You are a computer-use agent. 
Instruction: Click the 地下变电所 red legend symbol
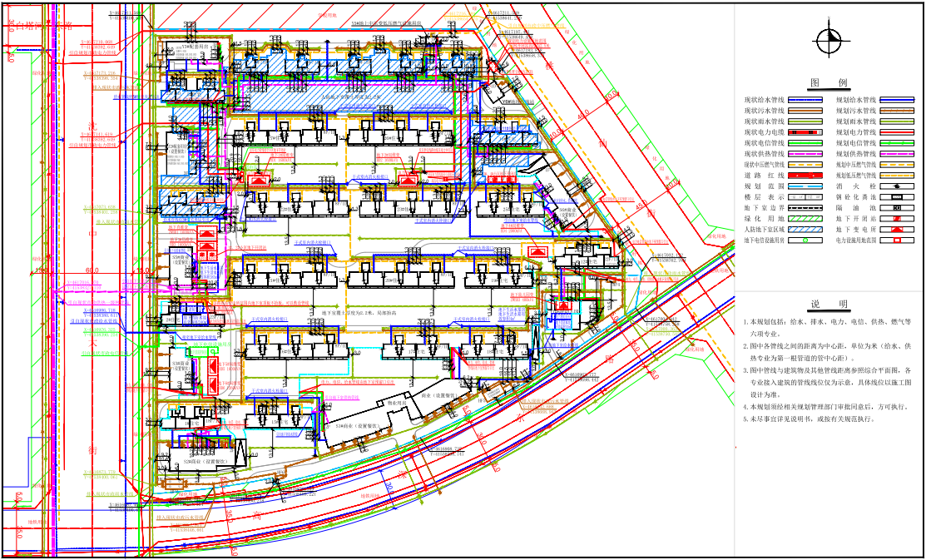click(x=898, y=229)
